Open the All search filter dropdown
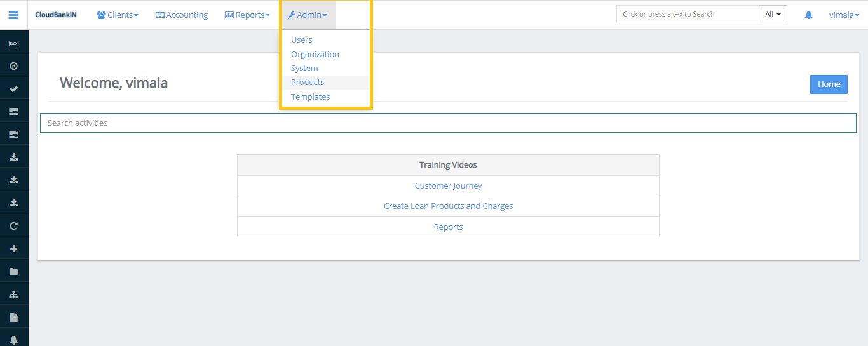 773,14
